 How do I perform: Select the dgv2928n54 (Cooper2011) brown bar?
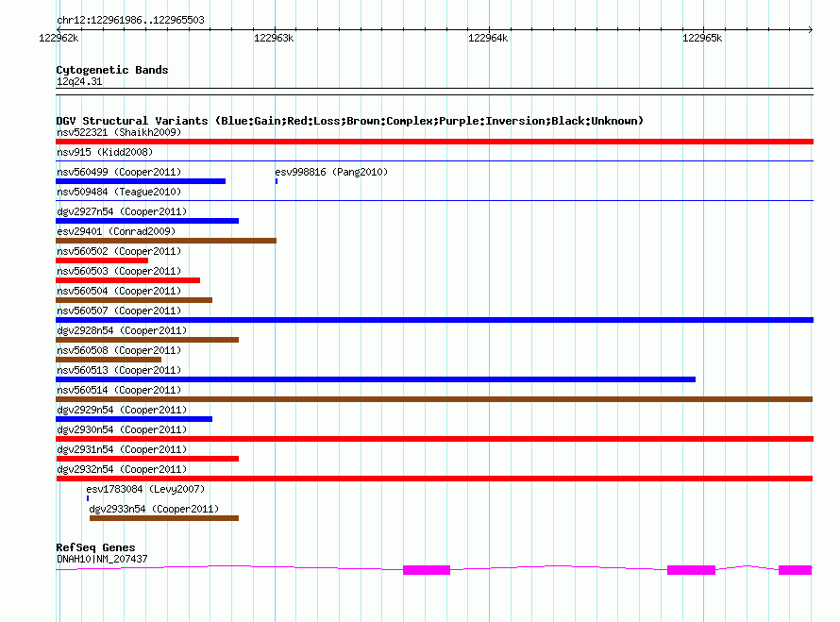click(147, 340)
